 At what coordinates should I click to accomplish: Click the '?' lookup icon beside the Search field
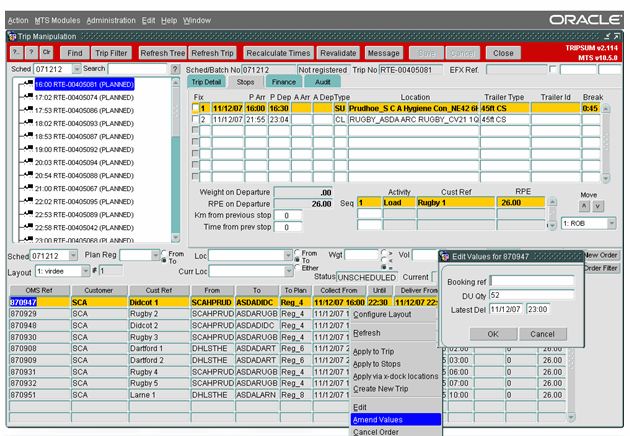coord(175,69)
